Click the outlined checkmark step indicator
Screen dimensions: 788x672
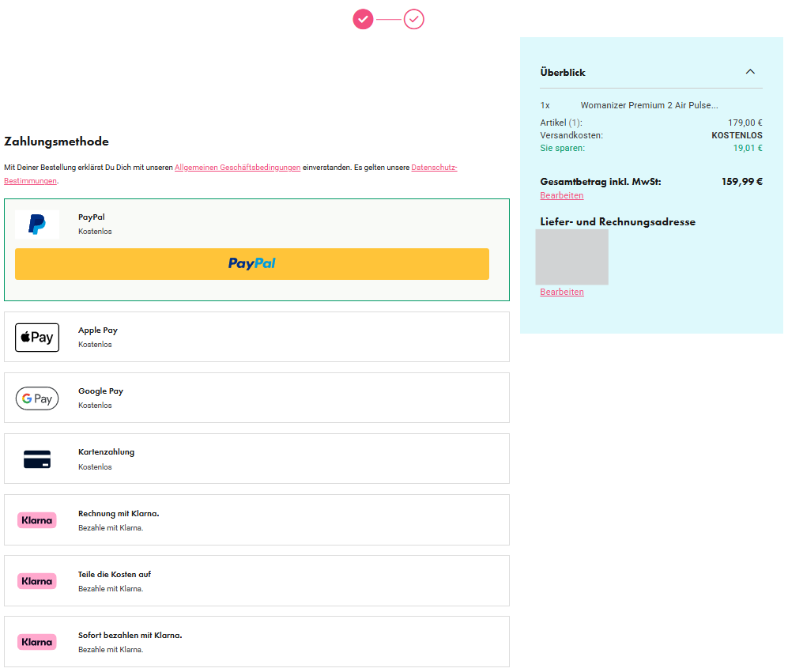click(x=413, y=19)
